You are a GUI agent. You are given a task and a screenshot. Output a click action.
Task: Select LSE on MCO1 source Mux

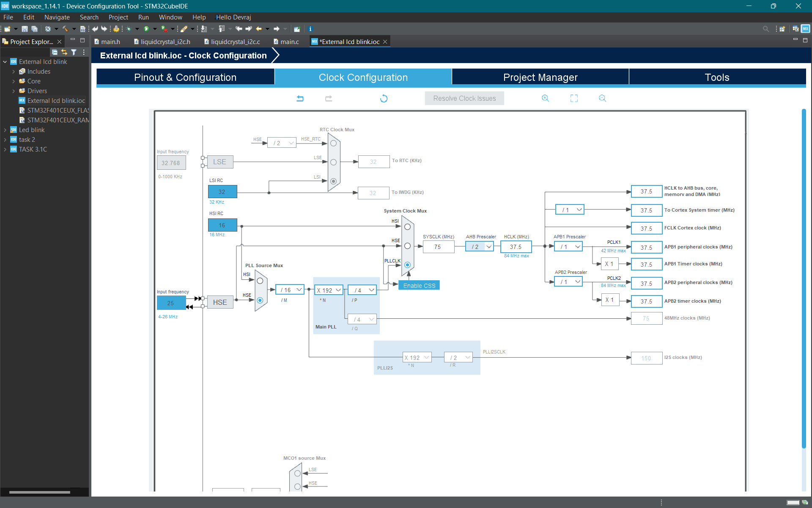297,473
